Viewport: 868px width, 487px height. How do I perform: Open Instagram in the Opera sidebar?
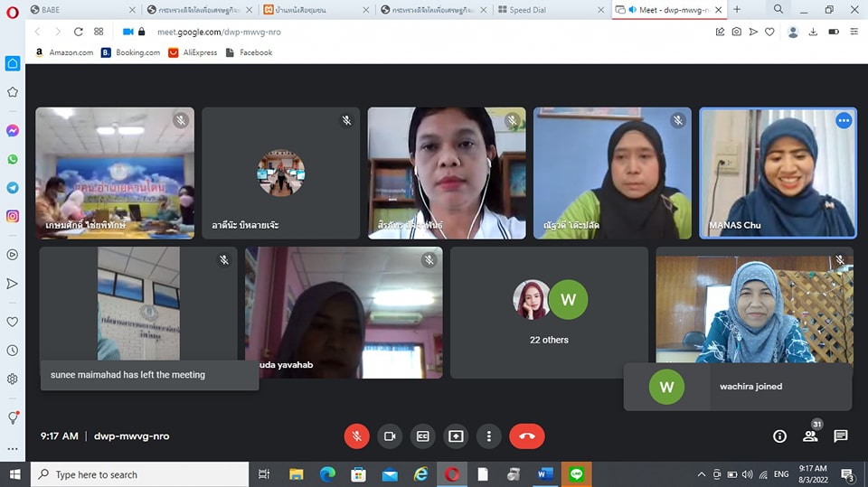(13, 216)
